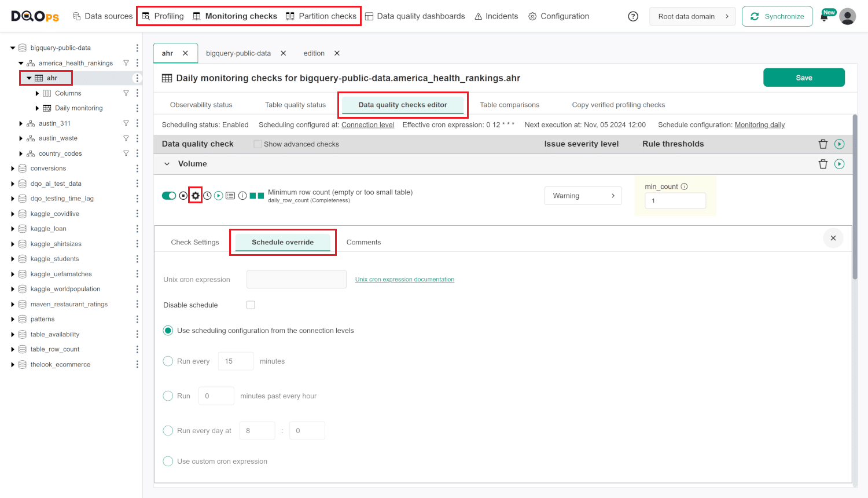The width and height of the screenshot is (868, 498).
Task: Open the user profile avatar
Action: coord(848,16)
